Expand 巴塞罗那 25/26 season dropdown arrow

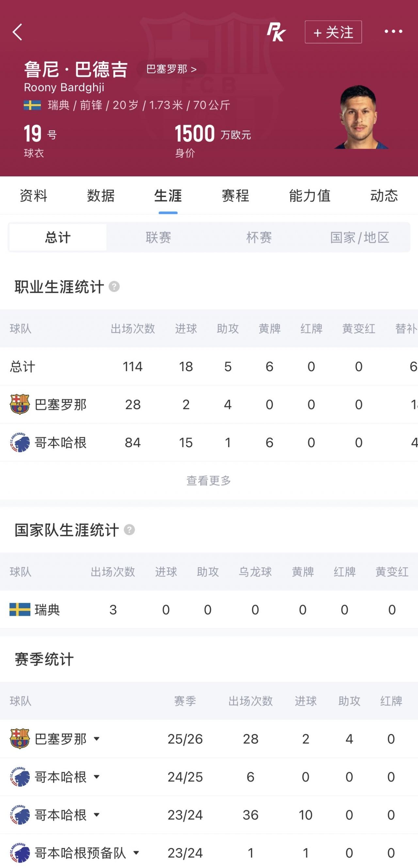point(97,739)
